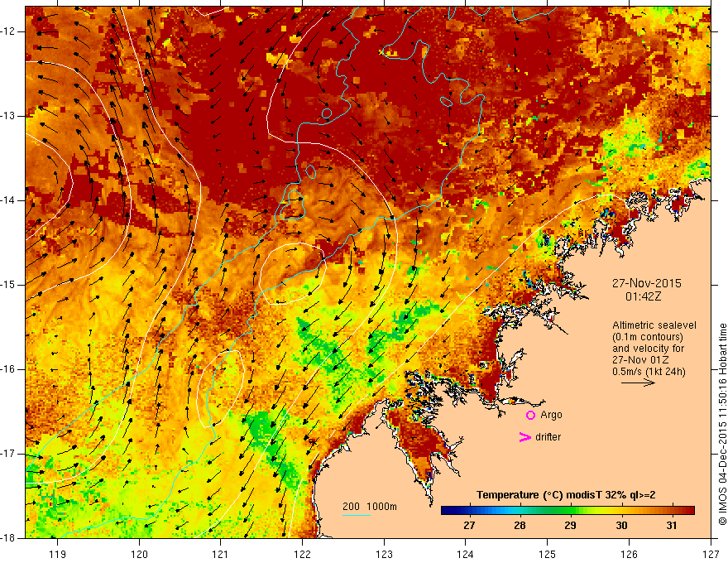Click the latitude axis label '-14'

pos(8,200)
